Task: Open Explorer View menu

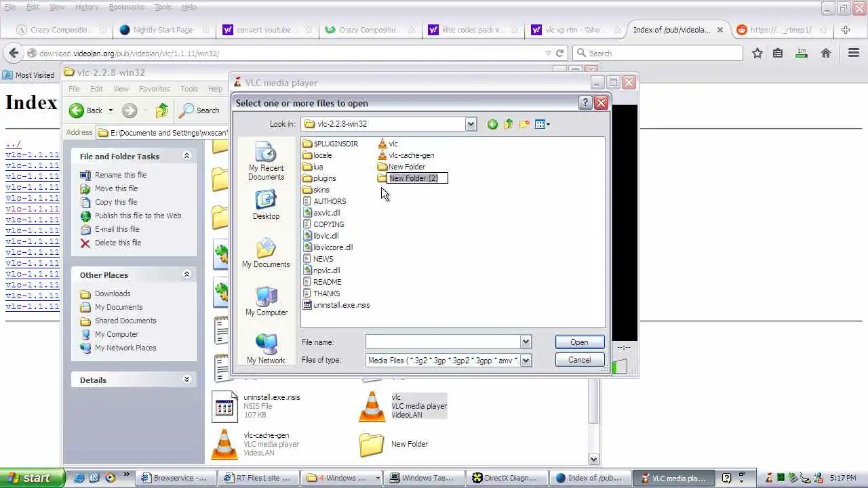Action: coord(121,89)
